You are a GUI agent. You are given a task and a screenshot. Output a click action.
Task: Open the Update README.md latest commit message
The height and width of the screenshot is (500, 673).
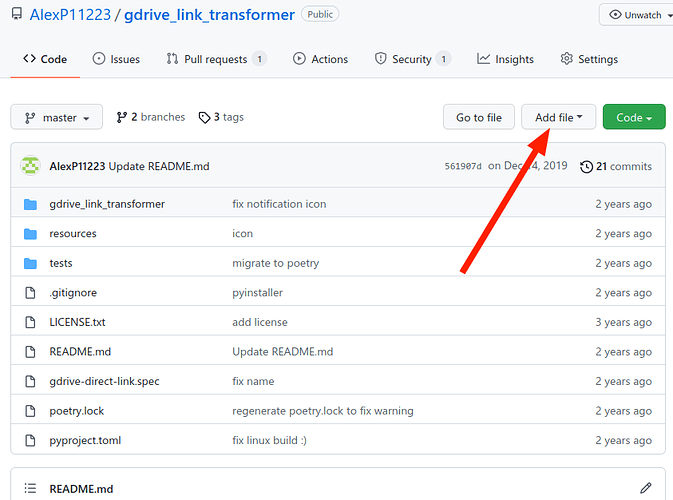159,166
